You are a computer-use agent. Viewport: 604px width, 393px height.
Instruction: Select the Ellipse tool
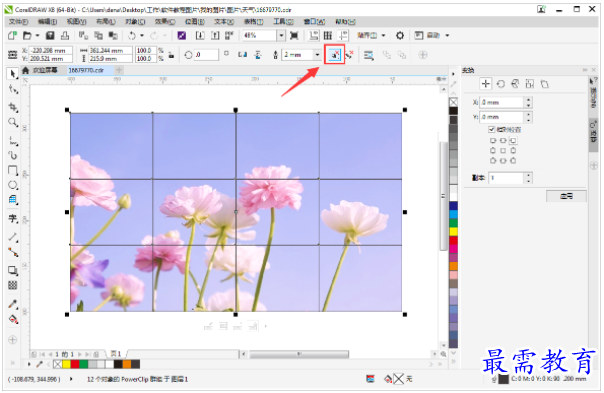(x=13, y=185)
